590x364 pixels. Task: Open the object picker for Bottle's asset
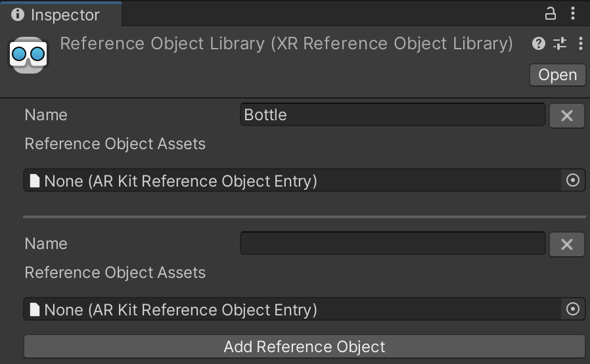(573, 181)
